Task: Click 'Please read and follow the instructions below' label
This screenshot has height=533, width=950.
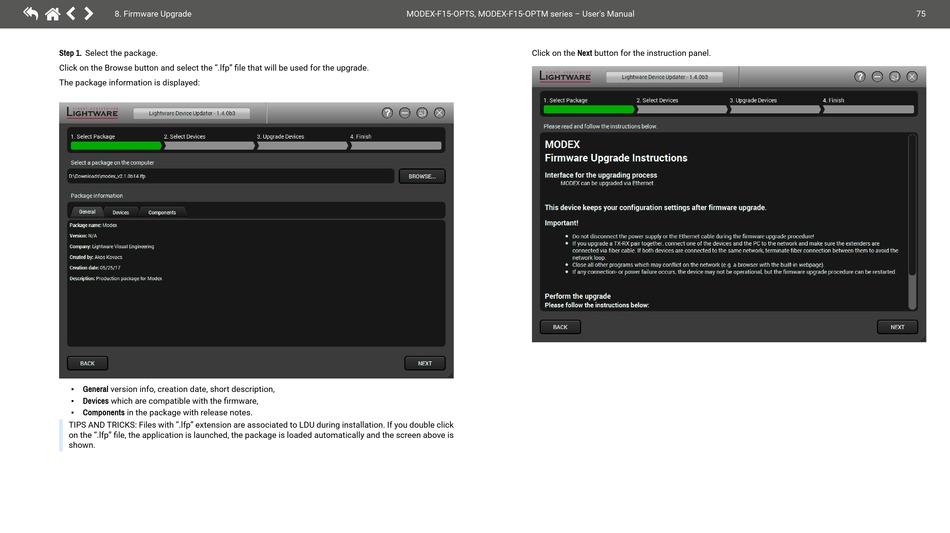Action: point(600,127)
